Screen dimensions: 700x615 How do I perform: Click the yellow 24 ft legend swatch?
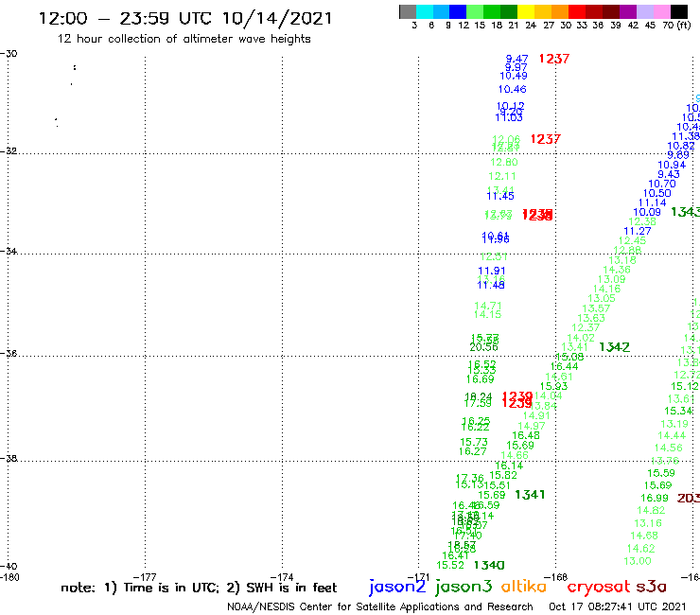526,11
